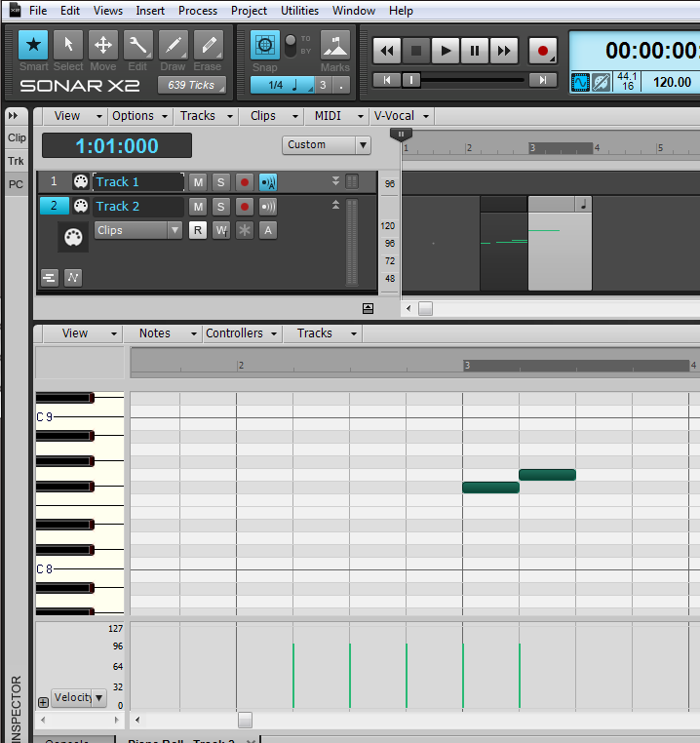Solo Track 2
Viewport: 700px width, 743px height.
(x=221, y=207)
